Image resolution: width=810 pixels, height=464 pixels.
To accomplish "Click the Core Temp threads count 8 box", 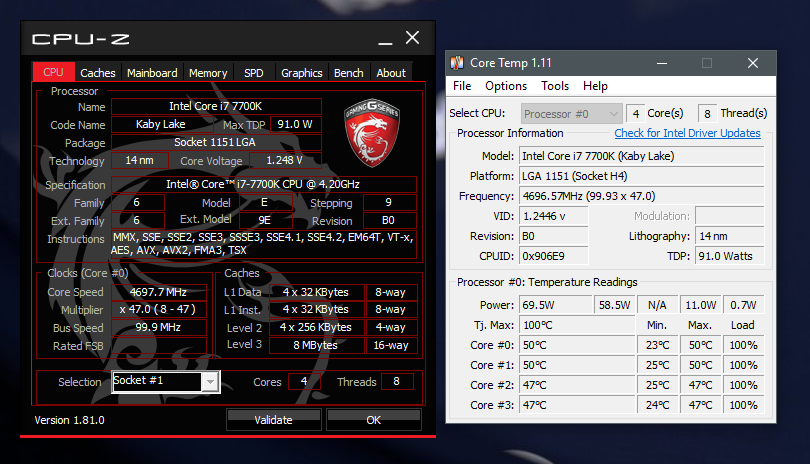I will pyautogui.click(x=707, y=114).
